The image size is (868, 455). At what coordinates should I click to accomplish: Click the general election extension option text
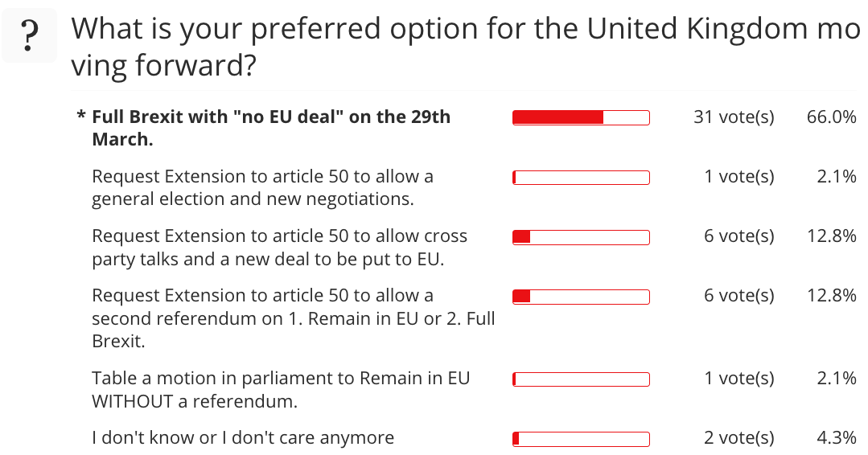tap(262, 187)
